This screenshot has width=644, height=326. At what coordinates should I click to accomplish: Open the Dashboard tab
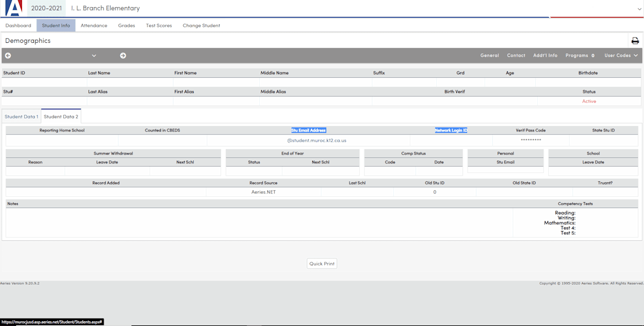[18, 26]
